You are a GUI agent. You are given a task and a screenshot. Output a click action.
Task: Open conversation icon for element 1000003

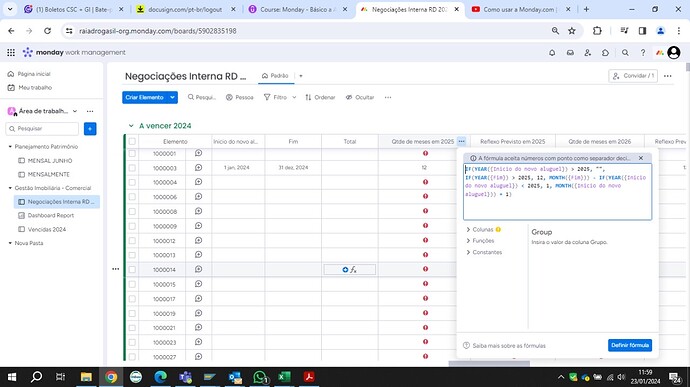(198, 167)
